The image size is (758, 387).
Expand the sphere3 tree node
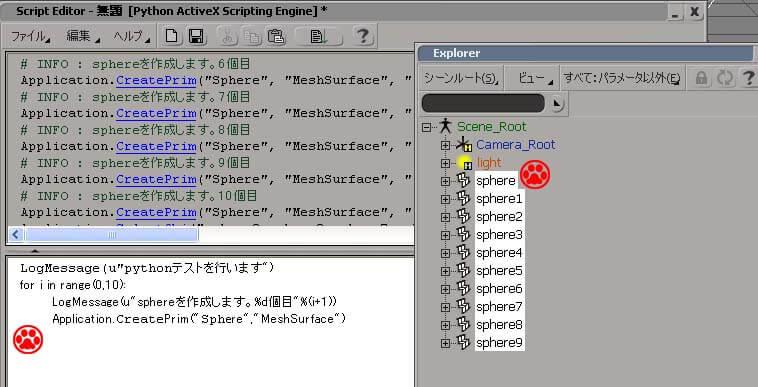445,235
